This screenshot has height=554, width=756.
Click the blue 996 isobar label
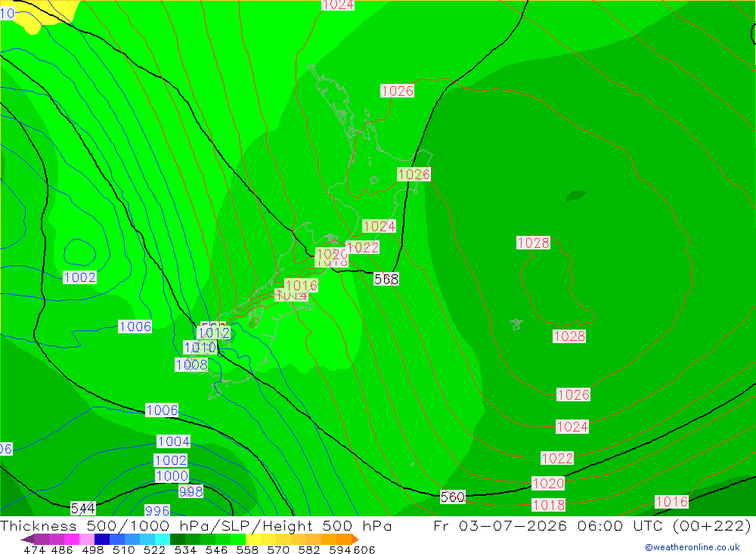pos(157,511)
